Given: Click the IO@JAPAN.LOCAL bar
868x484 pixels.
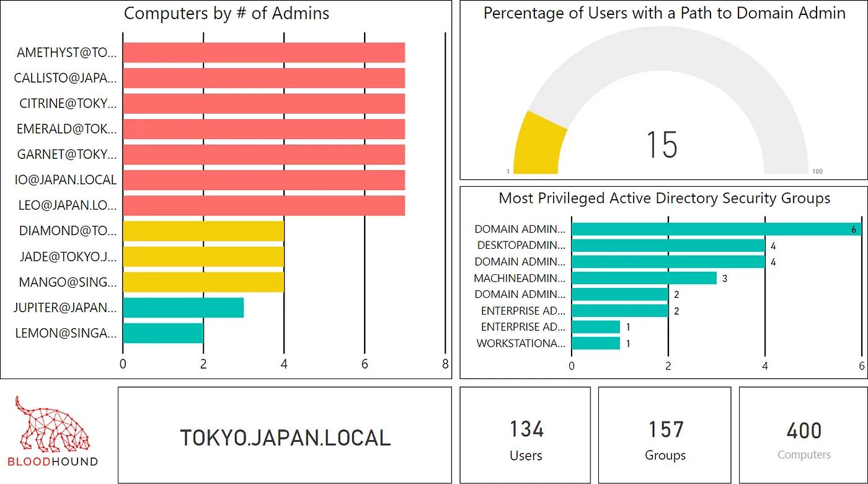Looking at the screenshot, I should (264, 180).
